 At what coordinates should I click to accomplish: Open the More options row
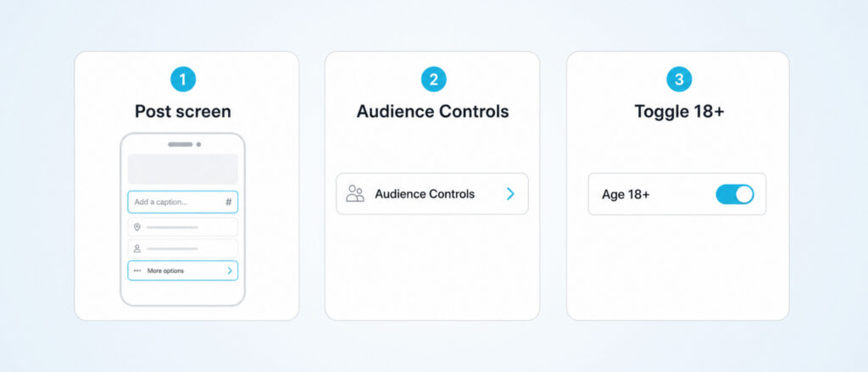tap(183, 270)
